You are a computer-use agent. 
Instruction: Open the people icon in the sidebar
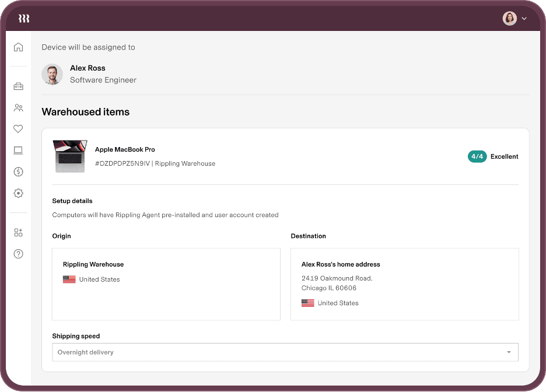pyautogui.click(x=19, y=108)
